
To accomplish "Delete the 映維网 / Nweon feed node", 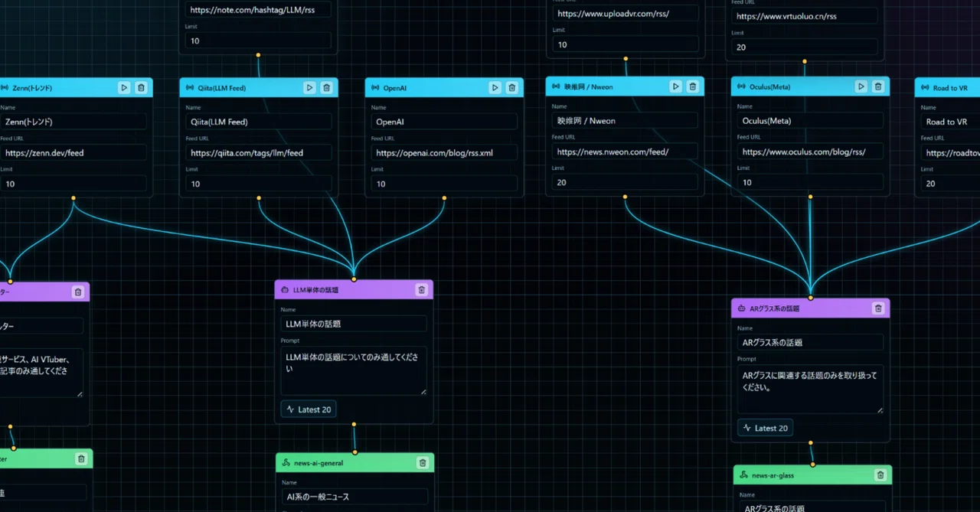I will (x=692, y=86).
